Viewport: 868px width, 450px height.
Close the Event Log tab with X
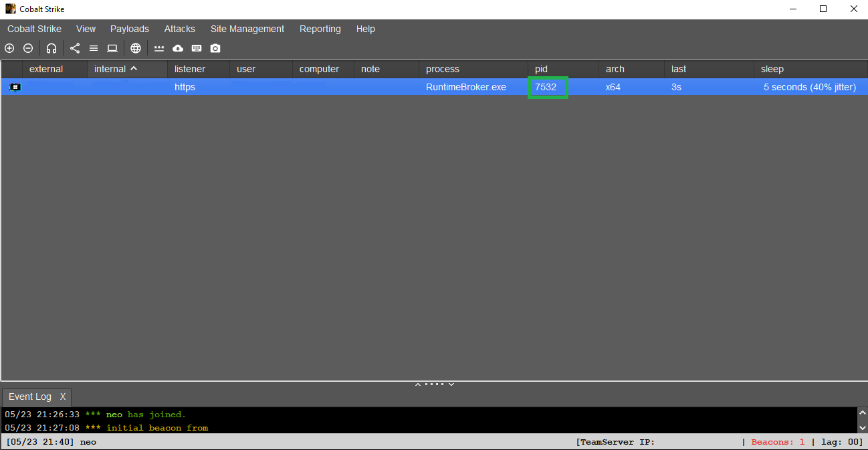63,397
